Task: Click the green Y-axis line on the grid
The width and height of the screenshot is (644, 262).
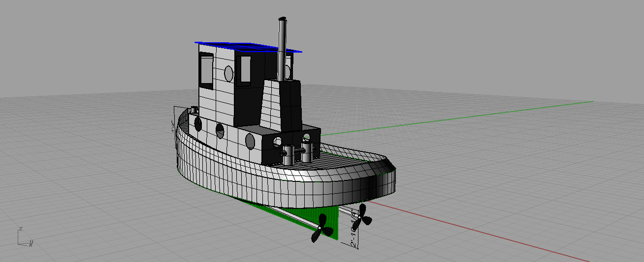Action: [x=458, y=117]
